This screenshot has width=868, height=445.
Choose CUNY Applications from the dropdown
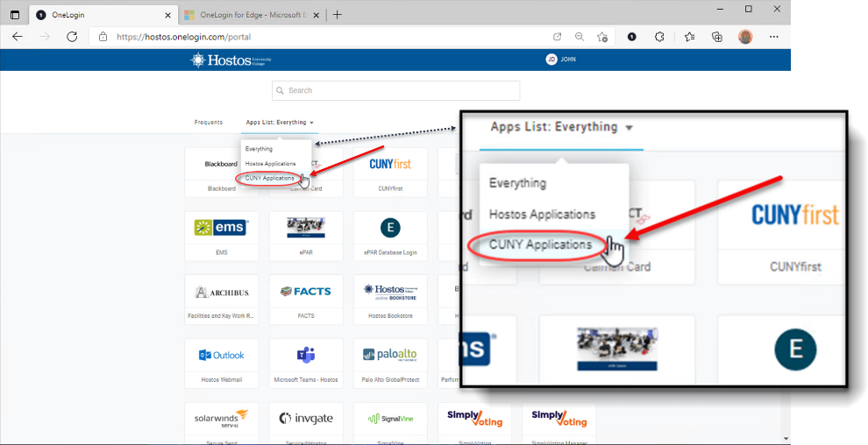click(x=269, y=178)
